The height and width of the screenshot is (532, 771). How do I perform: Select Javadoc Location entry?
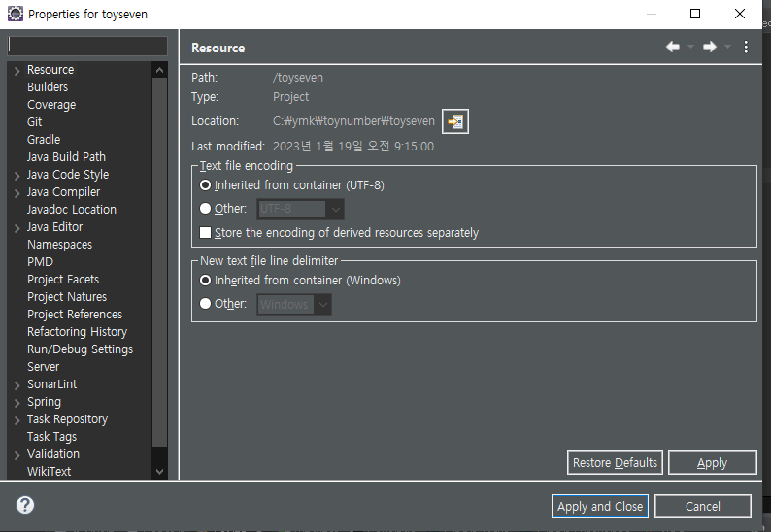click(x=71, y=210)
